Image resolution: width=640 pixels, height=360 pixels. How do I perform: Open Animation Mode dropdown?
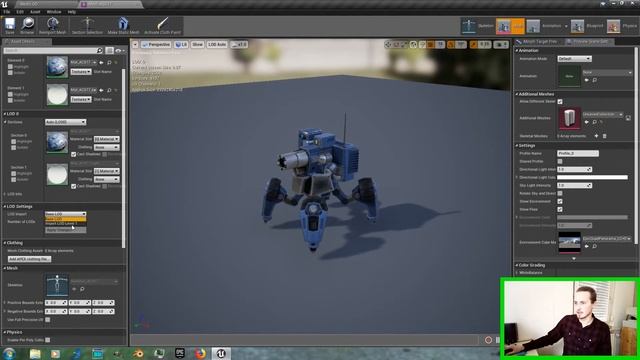(x=574, y=59)
